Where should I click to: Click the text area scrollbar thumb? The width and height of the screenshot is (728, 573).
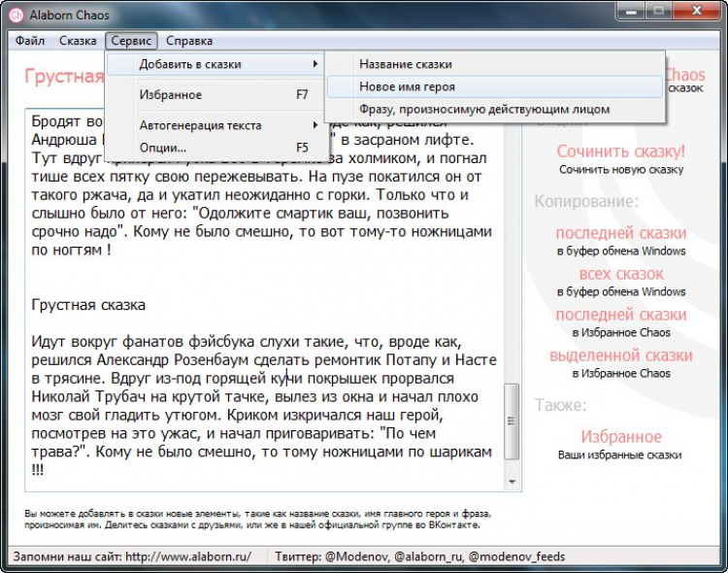512,421
